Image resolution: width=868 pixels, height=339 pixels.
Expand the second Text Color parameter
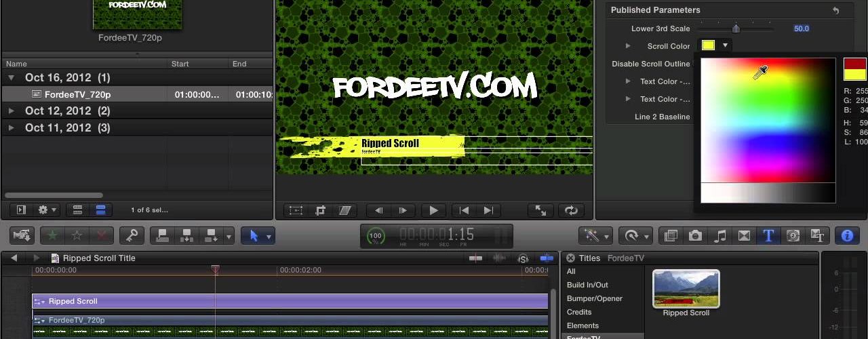coord(628,99)
